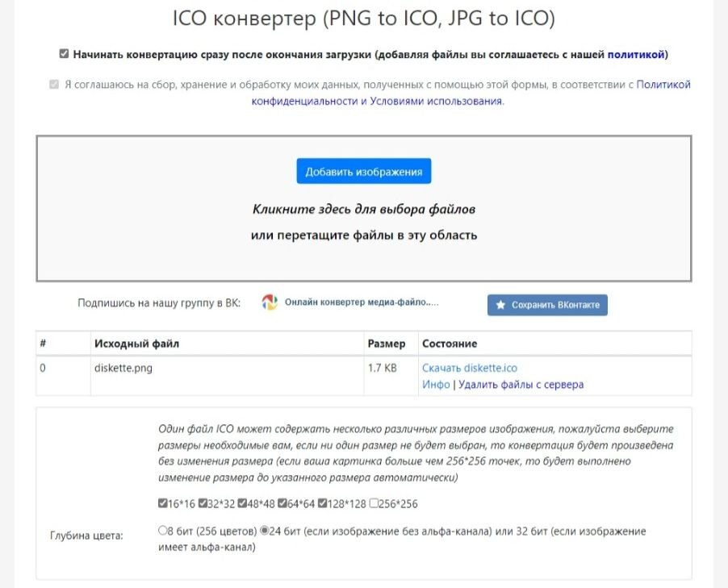Uncheck the 48*48 size checkbox

[242, 503]
